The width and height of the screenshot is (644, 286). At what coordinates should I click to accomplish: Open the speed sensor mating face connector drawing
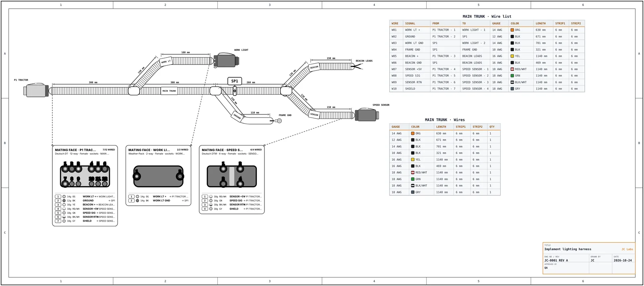232,176
